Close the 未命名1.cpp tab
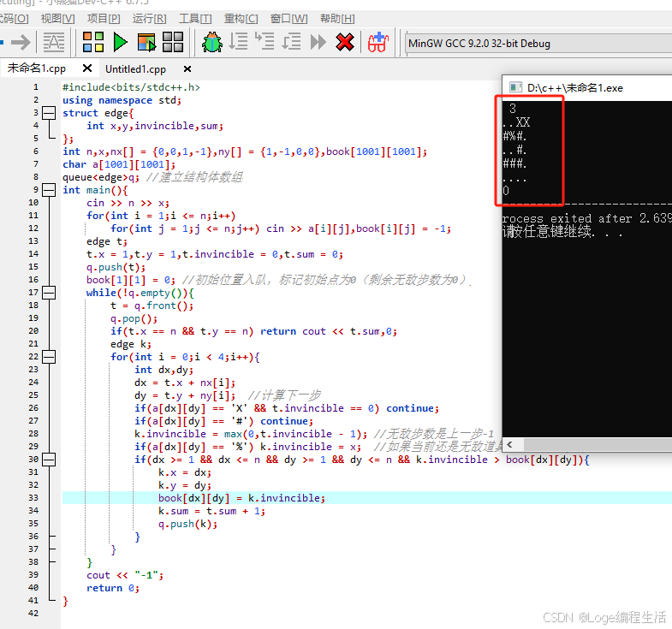This screenshot has width=672, height=629. point(87,68)
